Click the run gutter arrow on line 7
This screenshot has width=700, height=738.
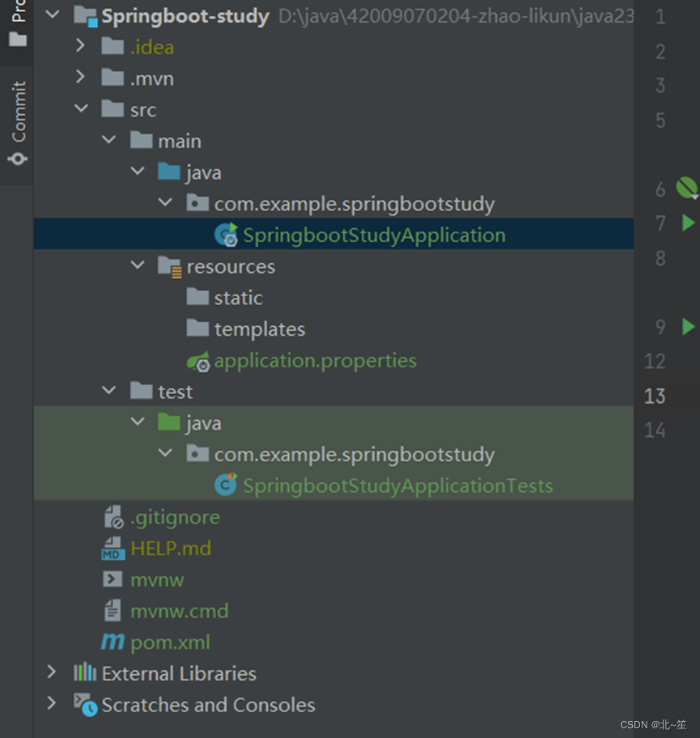click(688, 222)
